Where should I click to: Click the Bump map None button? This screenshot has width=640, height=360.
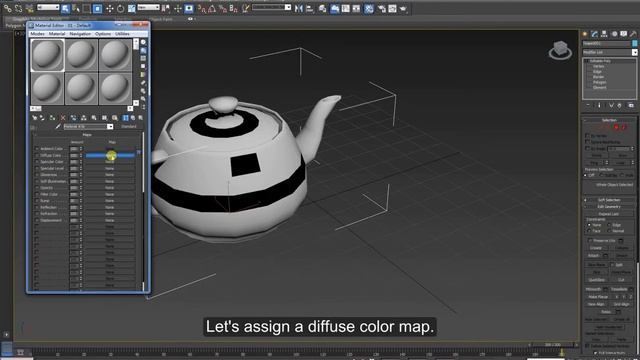110,201
